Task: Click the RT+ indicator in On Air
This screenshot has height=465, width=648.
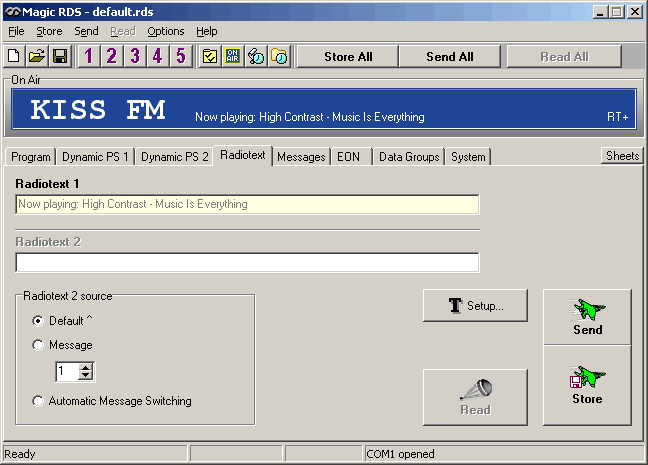Action: point(617,117)
